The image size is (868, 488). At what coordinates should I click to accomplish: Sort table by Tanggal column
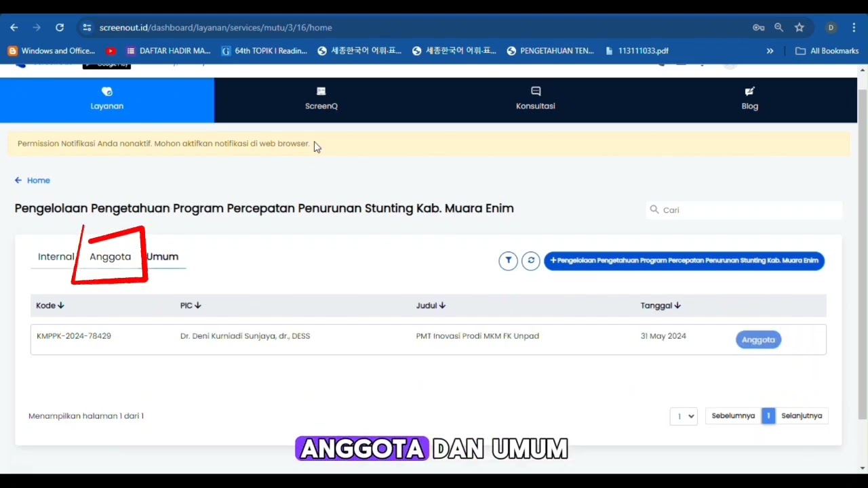(660, 306)
